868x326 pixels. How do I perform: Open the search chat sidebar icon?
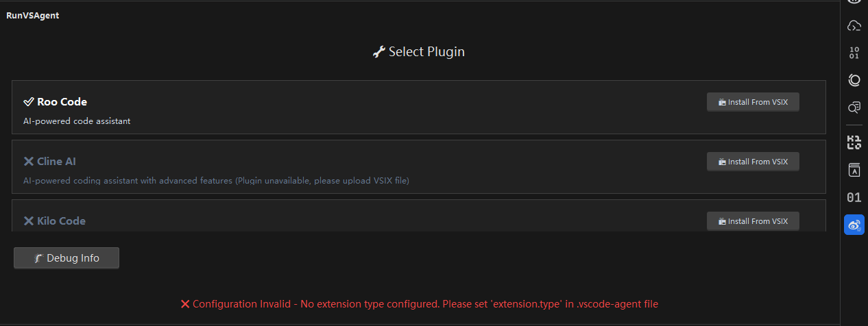point(854,108)
